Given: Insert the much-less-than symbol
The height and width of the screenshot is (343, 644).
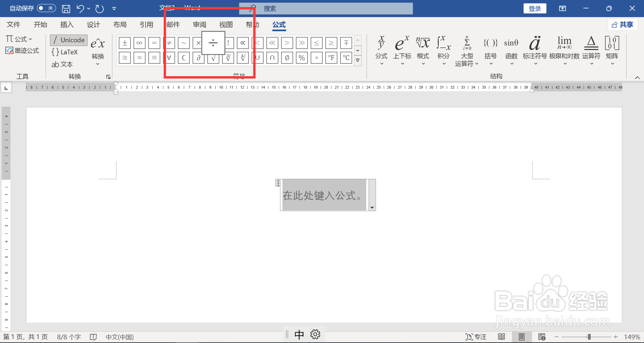Looking at the screenshot, I should (272, 43).
